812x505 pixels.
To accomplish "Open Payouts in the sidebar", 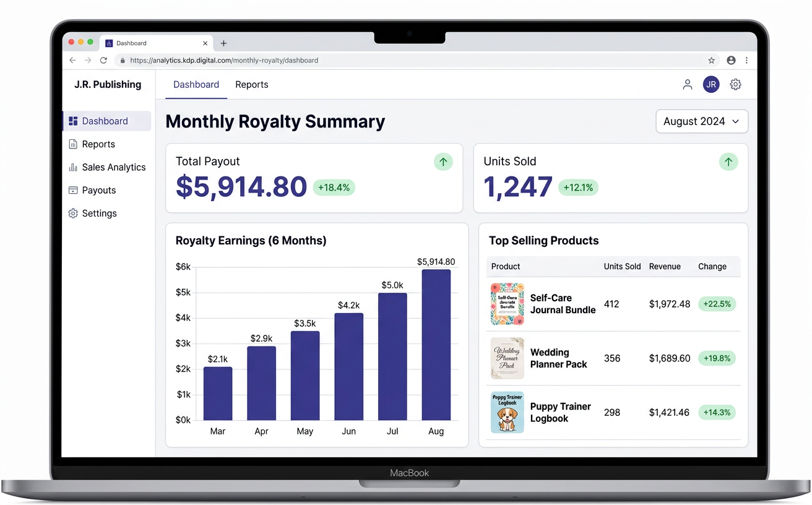I will (x=99, y=191).
